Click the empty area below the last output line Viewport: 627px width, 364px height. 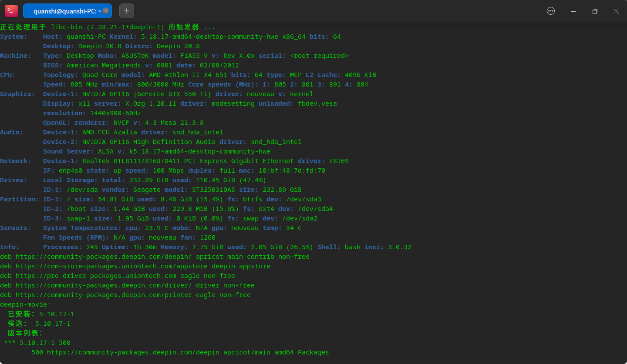coord(305,361)
